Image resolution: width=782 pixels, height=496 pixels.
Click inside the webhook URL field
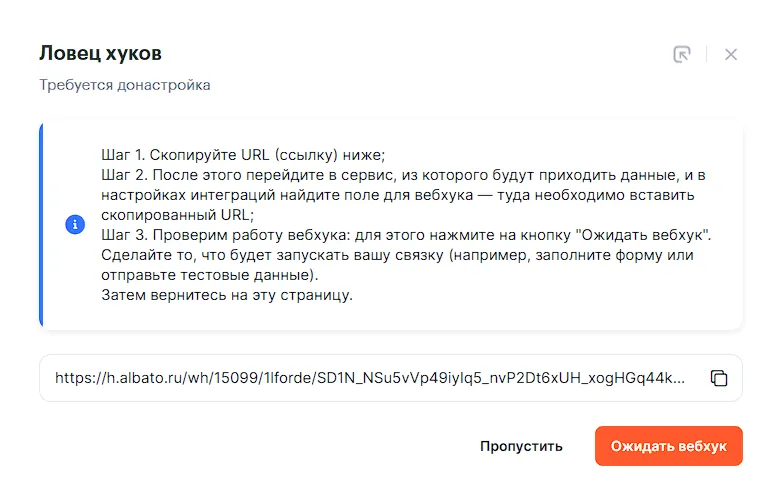click(370, 378)
